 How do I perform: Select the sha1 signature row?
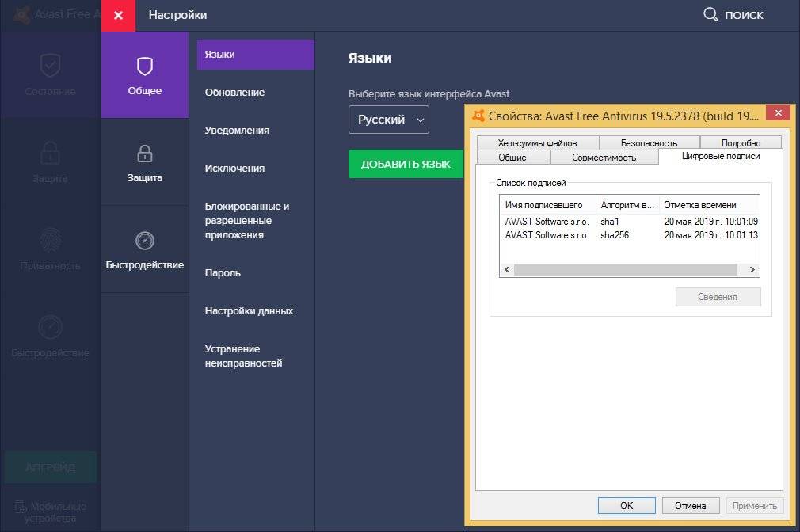click(x=629, y=222)
